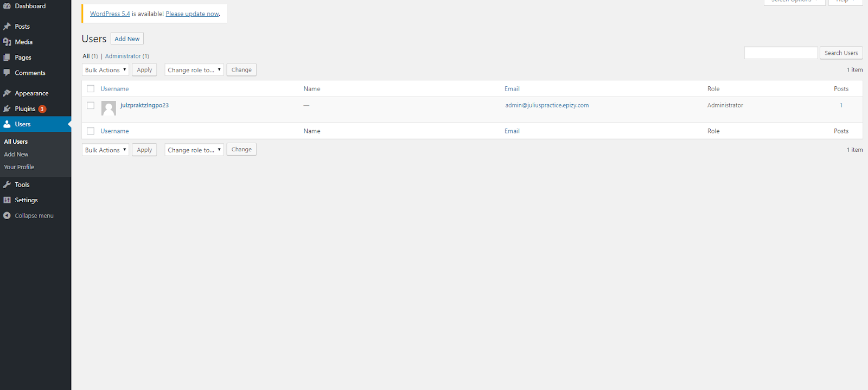Follow the WordPress 5.4 link
868x390 pixels.
click(x=110, y=14)
